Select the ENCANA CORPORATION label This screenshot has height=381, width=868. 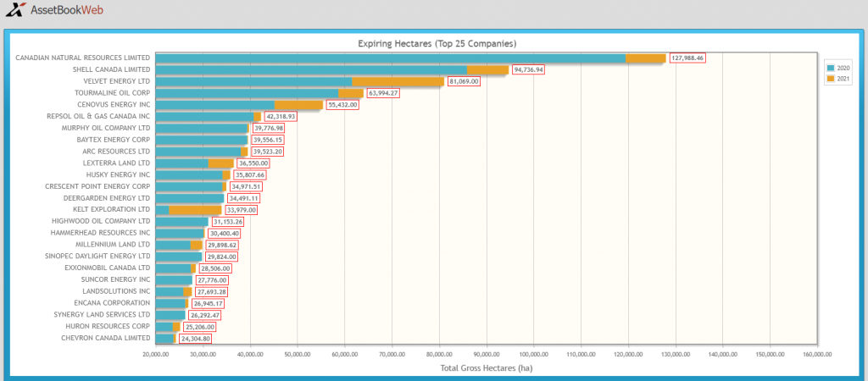pyautogui.click(x=112, y=303)
